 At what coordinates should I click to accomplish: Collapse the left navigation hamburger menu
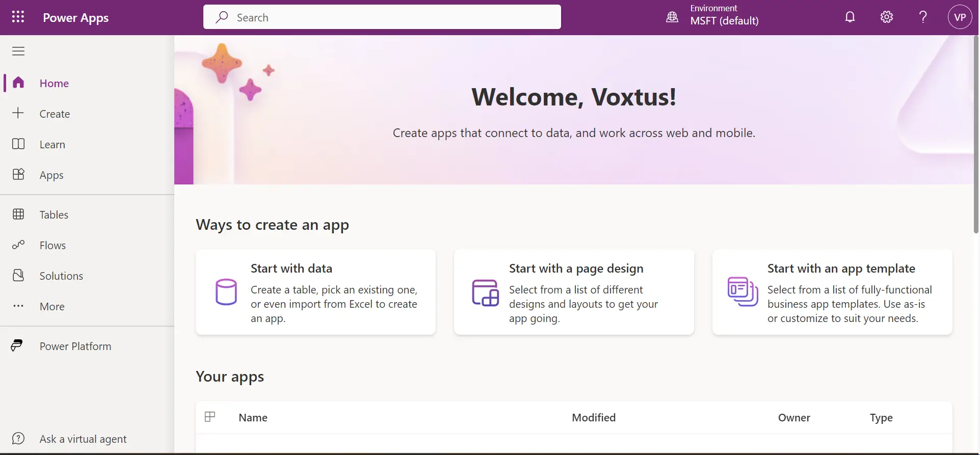18,51
